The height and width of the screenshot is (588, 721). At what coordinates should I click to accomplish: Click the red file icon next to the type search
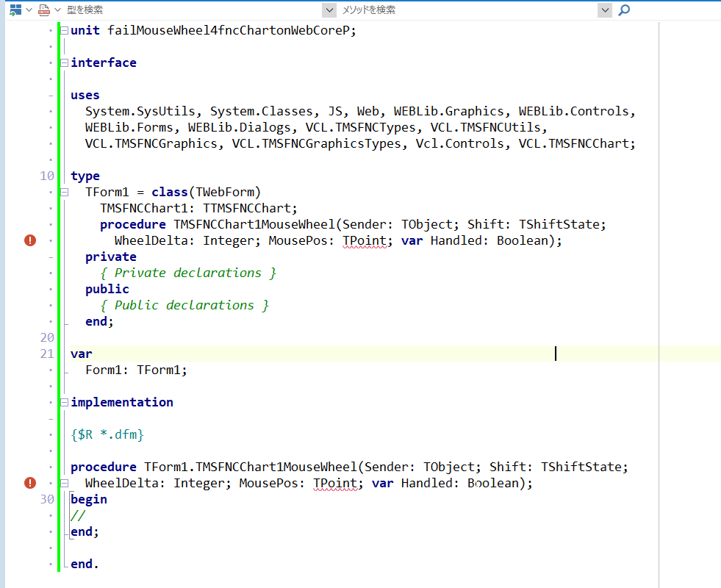[x=43, y=10]
